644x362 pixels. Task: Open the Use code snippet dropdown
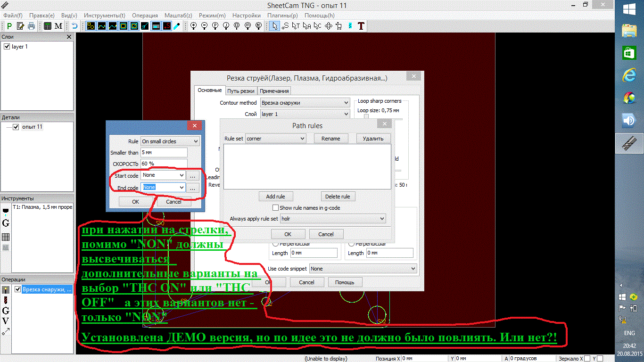pos(363,269)
